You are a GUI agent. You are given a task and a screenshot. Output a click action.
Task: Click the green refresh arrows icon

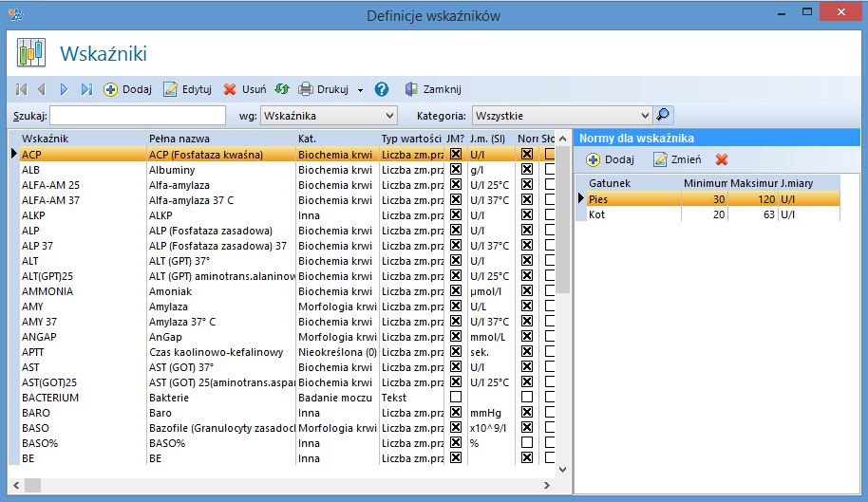[x=282, y=89]
